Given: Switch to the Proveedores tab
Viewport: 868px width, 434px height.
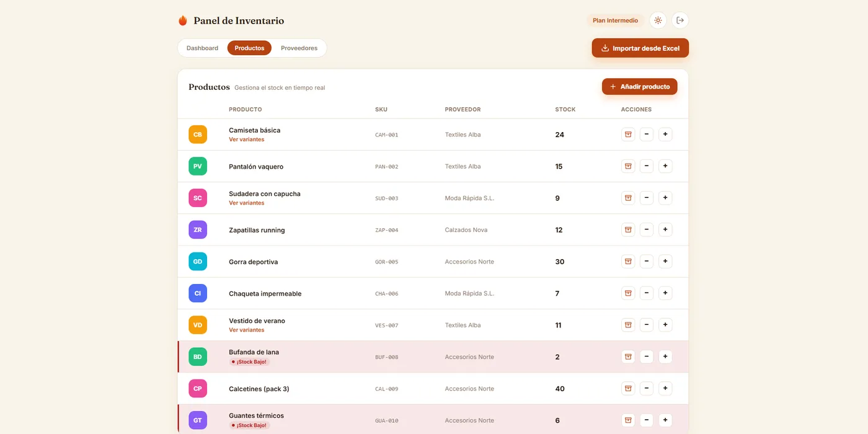Looking at the screenshot, I should [x=299, y=48].
